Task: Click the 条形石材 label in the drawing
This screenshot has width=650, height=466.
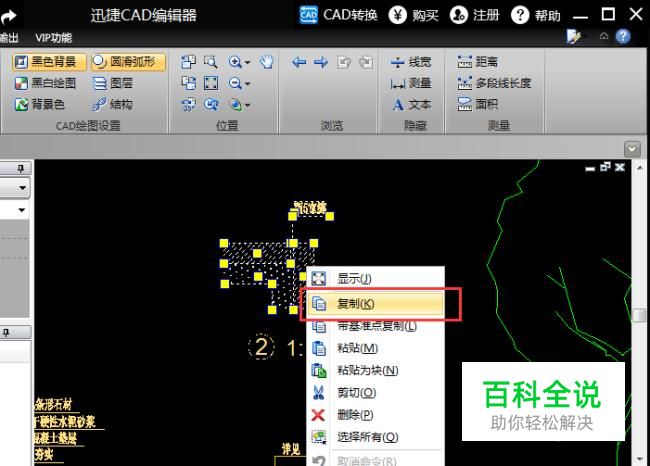Action: [53, 404]
